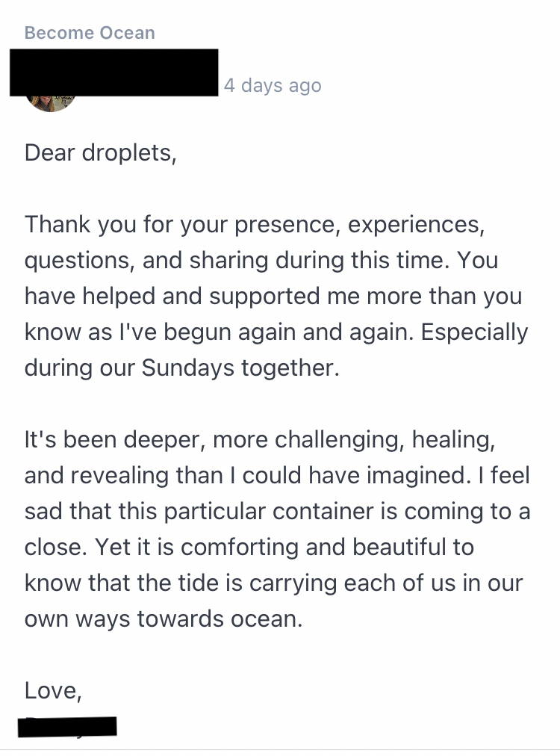Select the blacked-out author name at top
Image resolution: width=560 pixels, height=756 pixels.
(113, 72)
